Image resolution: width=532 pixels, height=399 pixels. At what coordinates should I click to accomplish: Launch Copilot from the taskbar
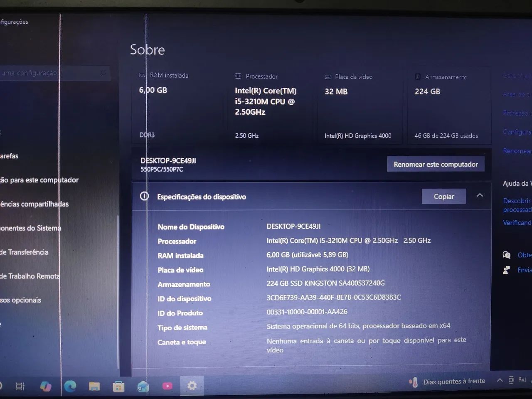pyautogui.click(x=46, y=387)
